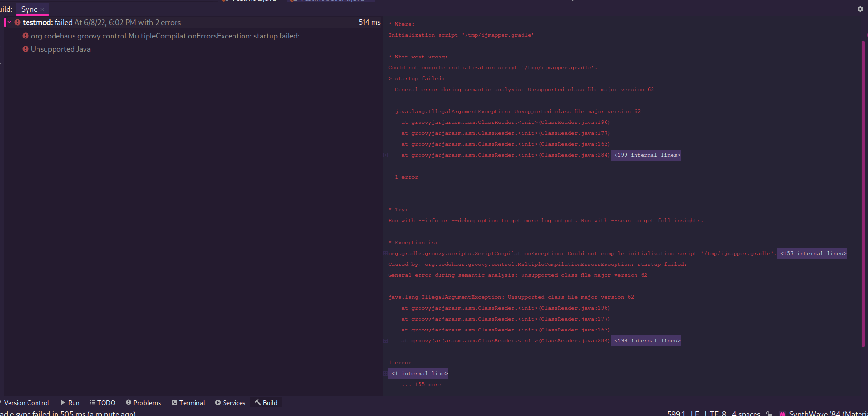Click the TODO list icon
Screen dimensions: 868x416
tap(93, 402)
